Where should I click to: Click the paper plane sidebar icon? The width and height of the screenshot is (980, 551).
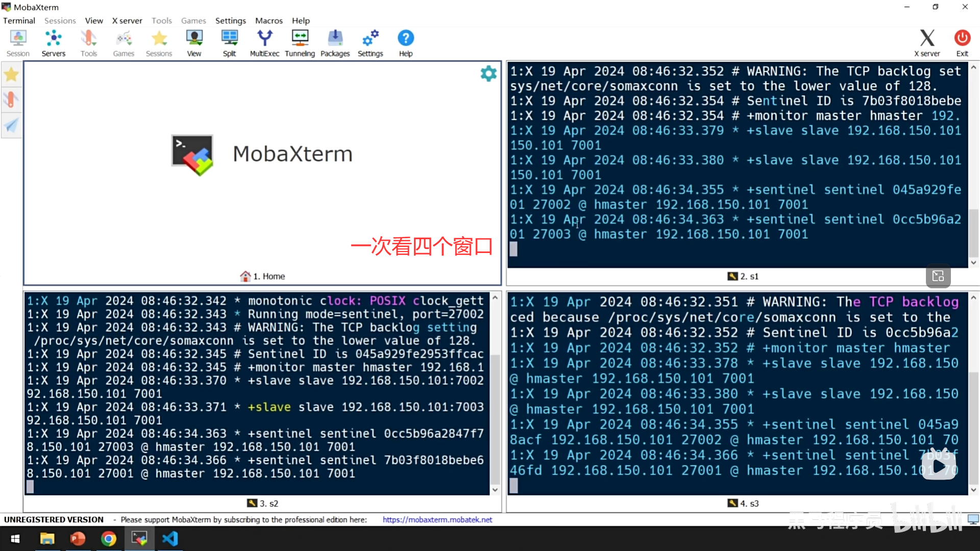click(x=11, y=125)
